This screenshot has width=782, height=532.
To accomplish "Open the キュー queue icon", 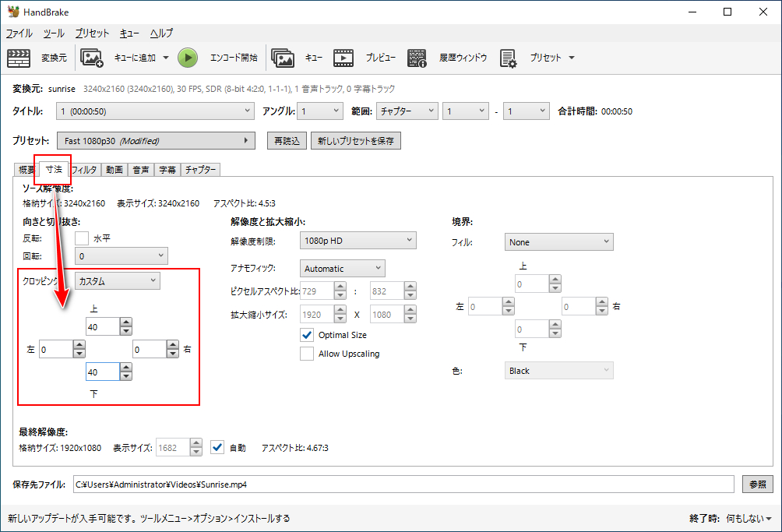I will 282,58.
